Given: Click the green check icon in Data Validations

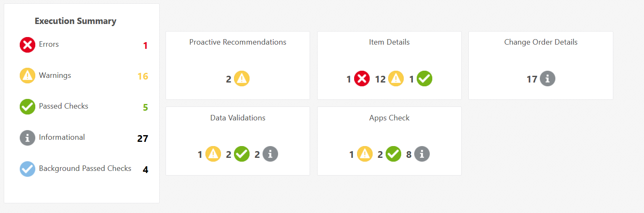Looking at the screenshot, I should (x=242, y=154).
